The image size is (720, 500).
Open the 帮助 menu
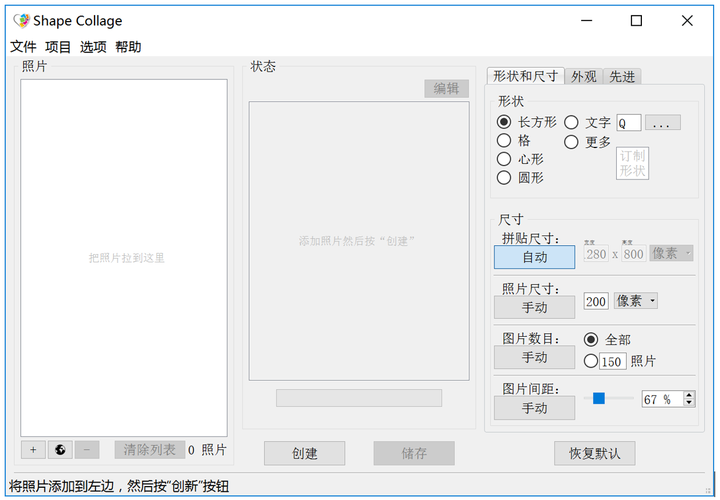click(128, 47)
